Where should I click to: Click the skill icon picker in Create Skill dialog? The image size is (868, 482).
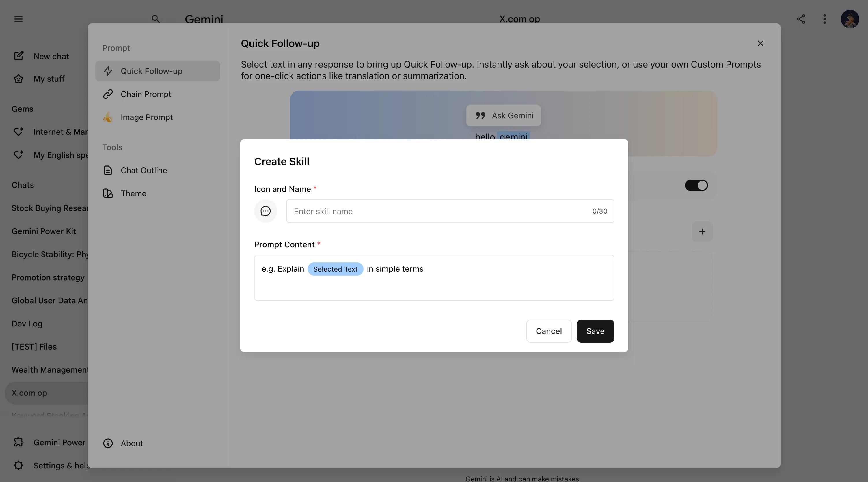266,211
